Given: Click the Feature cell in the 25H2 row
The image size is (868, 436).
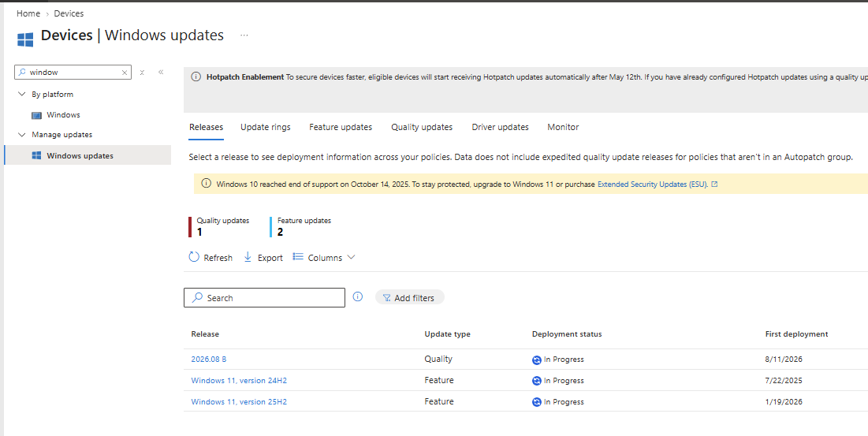Looking at the screenshot, I should tap(439, 401).
